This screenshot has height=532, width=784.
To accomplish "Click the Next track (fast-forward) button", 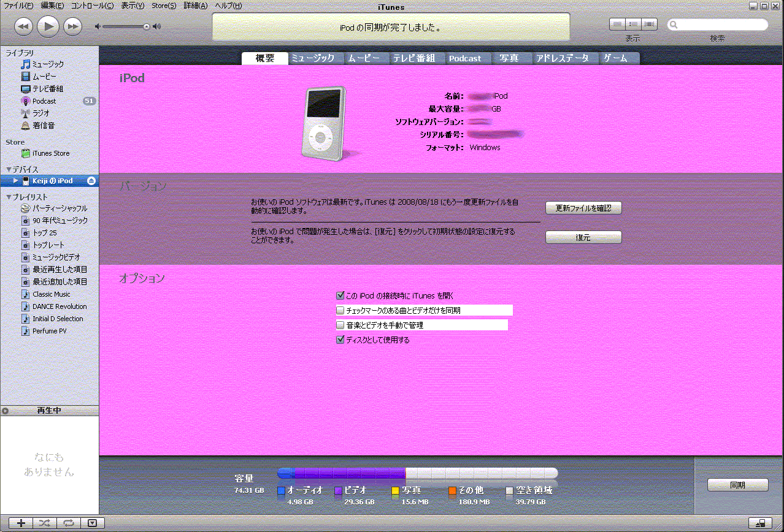I will click(72, 26).
